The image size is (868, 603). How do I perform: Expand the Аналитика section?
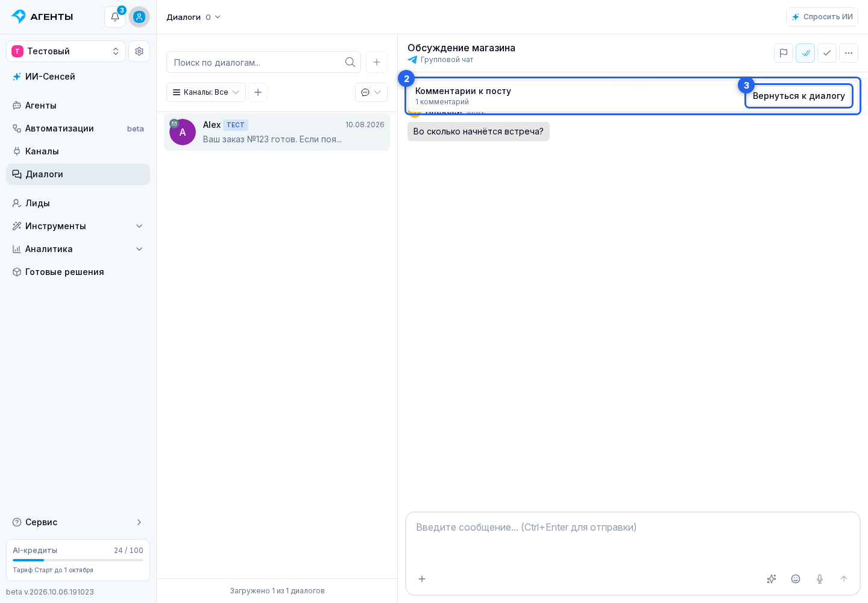(x=78, y=249)
